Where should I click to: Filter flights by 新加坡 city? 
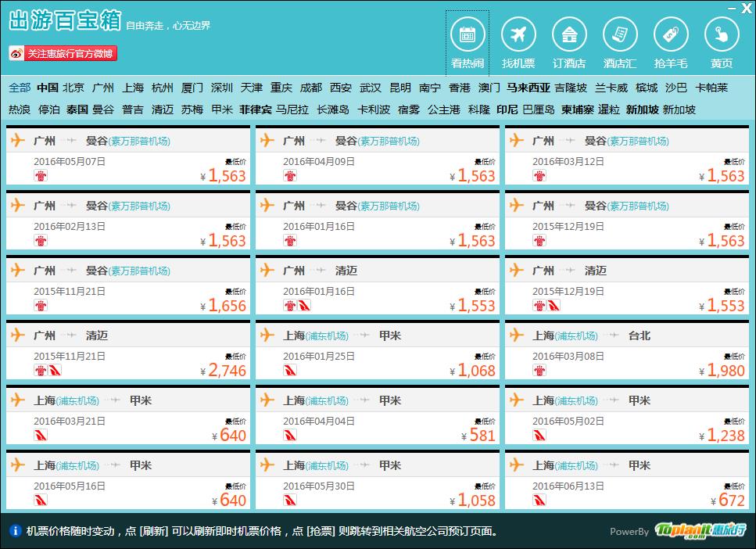click(679, 109)
